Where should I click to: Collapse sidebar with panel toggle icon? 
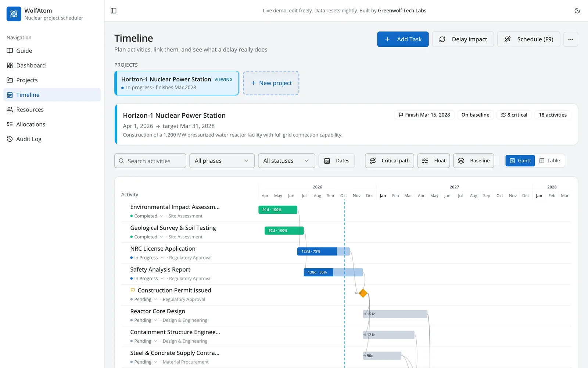[114, 11]
